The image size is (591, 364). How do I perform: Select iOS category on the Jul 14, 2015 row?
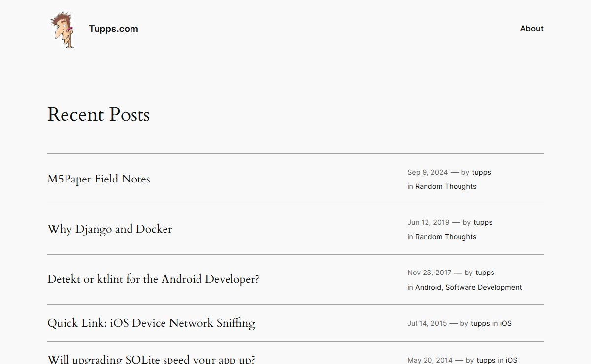(506, 323)
